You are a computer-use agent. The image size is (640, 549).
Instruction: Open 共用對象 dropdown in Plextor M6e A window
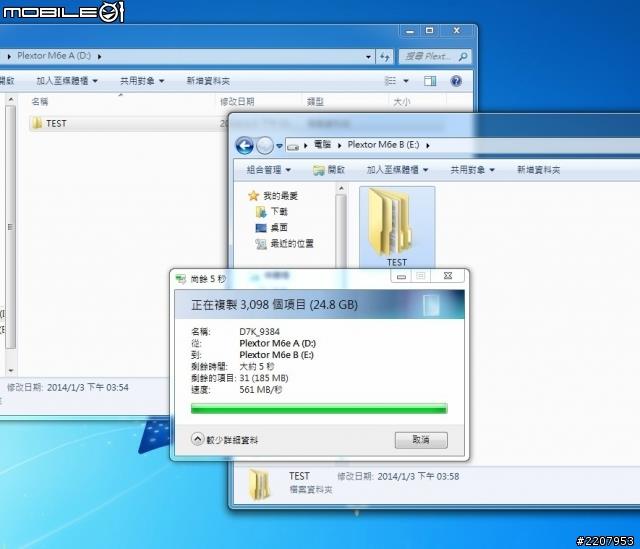click(142, 81)
